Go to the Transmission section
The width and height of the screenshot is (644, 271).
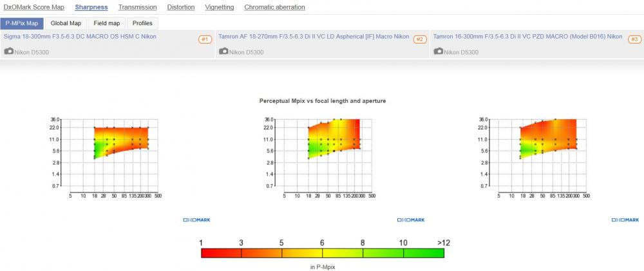click(x=138, y=7)
